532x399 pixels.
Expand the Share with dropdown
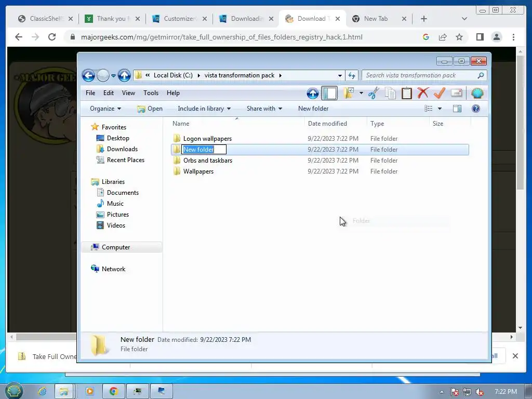(x=264, y=109)
